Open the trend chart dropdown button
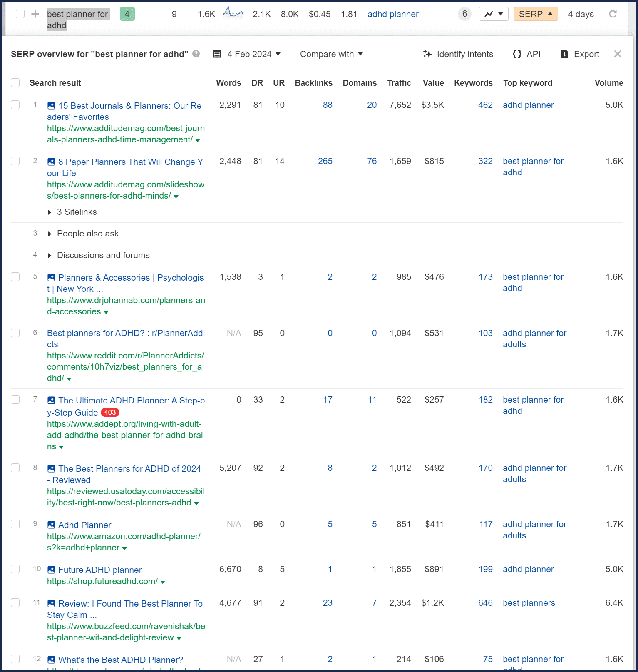The height and width of the screenshot is (672, 638). (494, 14)
